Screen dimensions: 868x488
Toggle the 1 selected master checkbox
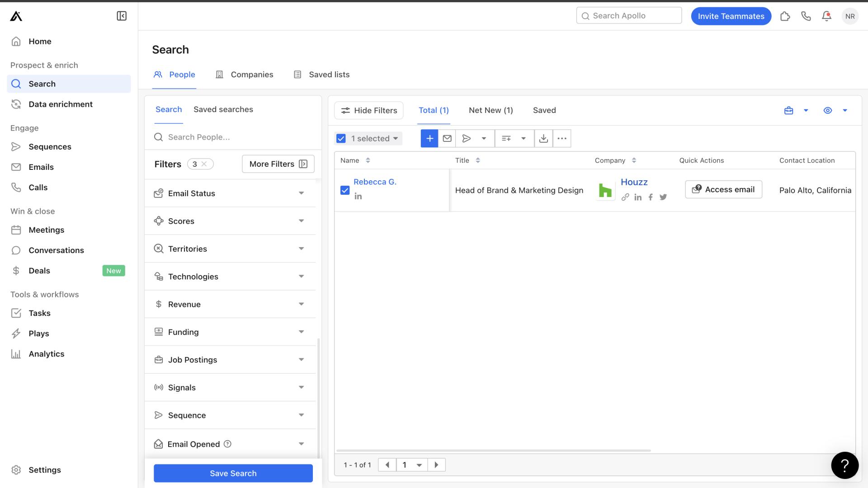pyautogui.click(x=342, y=138)
